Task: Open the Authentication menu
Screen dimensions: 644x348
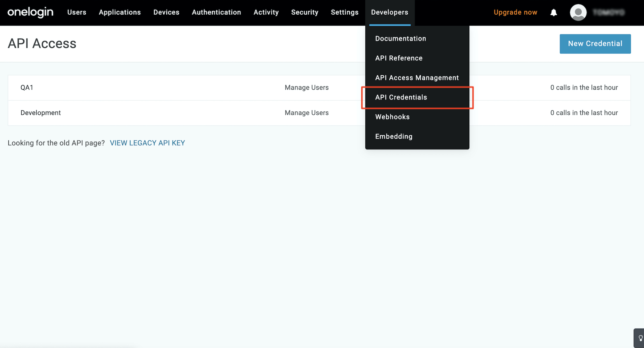Action: pos(216,12)
